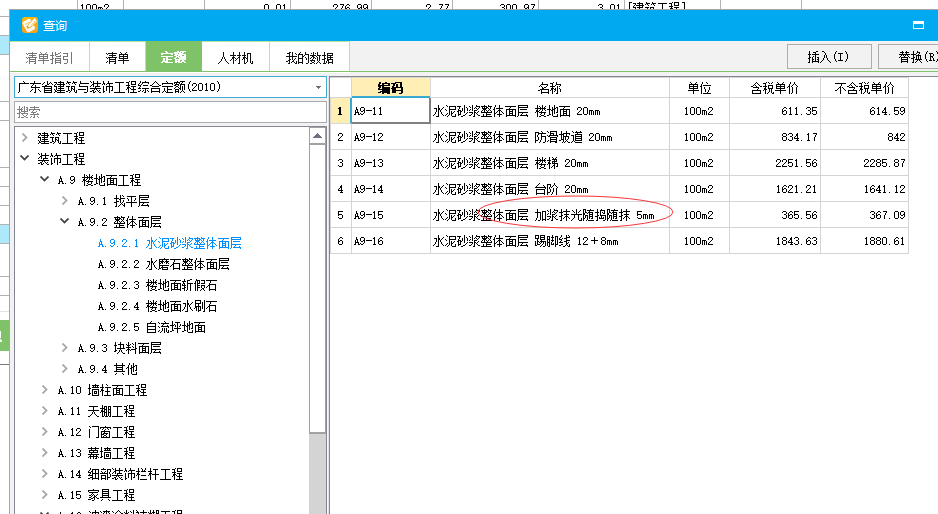Select A.15 家具工程 tree item
938x514 pixels.
96,495
